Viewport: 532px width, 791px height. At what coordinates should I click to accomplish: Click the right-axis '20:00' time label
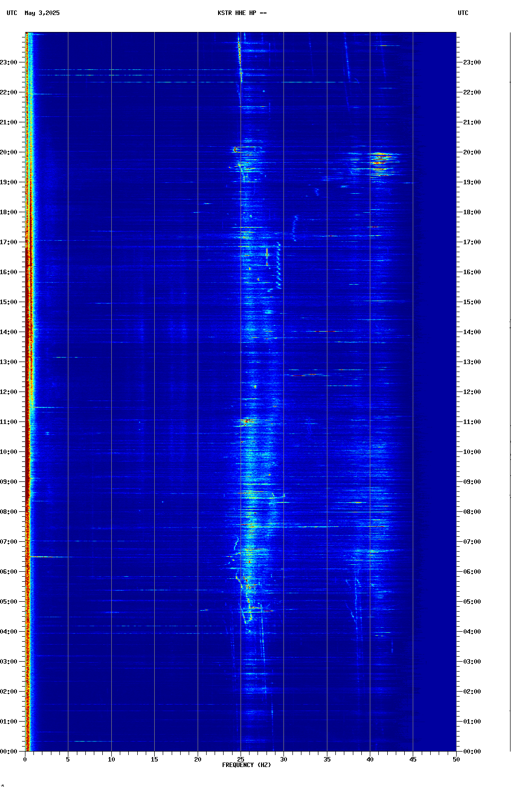[x=472, y=152]
